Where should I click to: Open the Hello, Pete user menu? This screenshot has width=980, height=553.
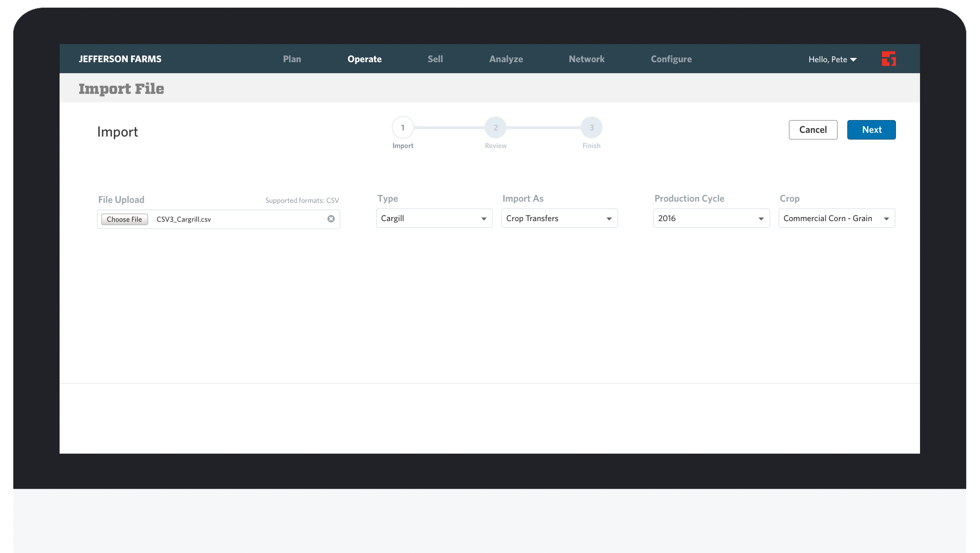point(832,59)
